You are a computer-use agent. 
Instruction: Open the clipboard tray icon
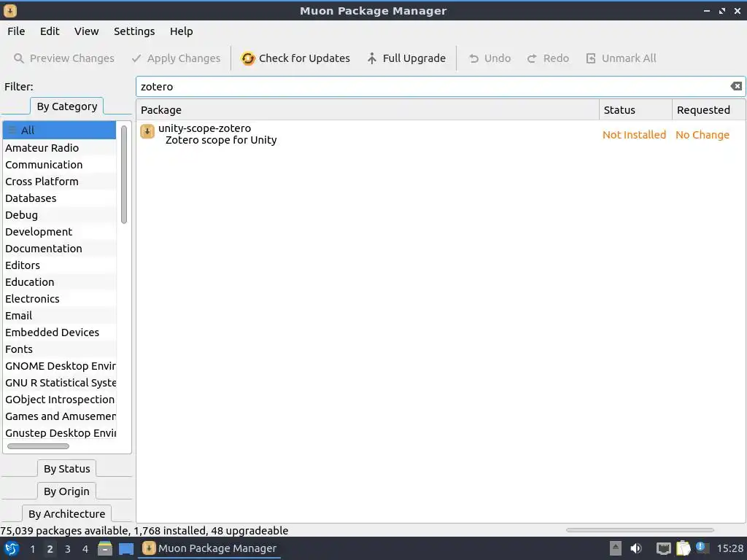tap(683, 548)
